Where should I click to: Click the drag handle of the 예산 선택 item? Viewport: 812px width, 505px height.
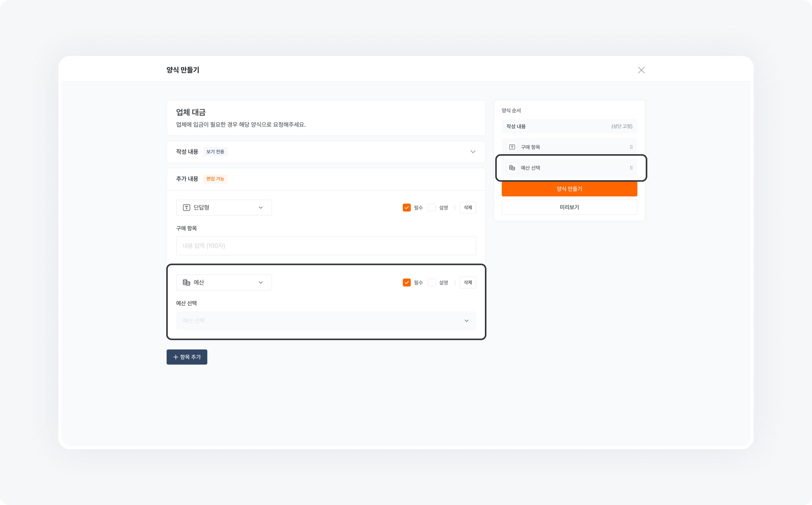pos(631,168)
